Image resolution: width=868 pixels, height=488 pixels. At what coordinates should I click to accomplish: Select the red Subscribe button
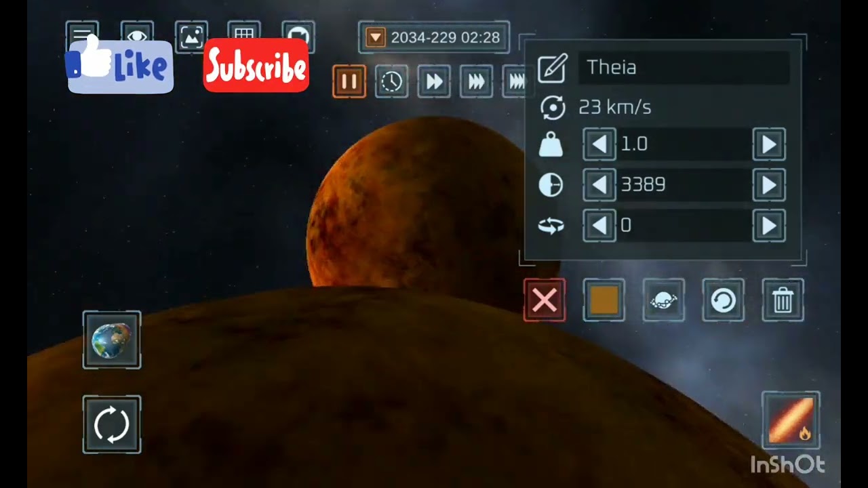pyautogui.click(x=256, y=66)
